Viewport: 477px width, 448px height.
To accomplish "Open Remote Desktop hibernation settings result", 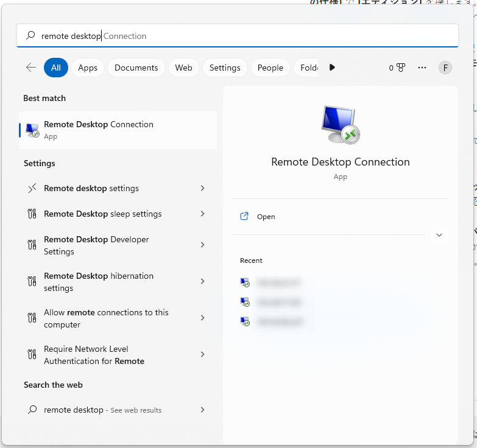I will [118, 281].
